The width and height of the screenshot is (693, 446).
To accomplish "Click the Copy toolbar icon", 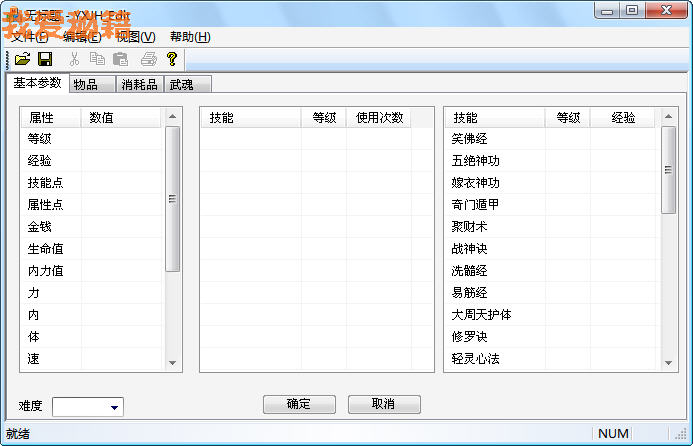I will point(97,60).
